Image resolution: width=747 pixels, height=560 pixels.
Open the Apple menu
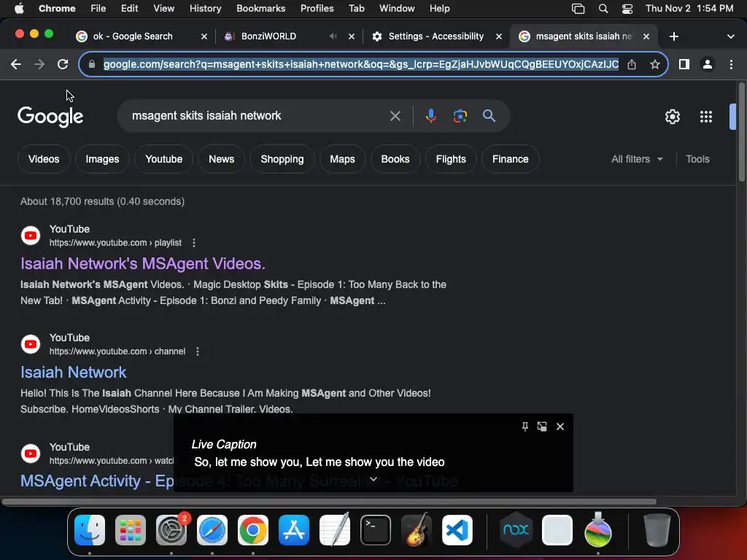19,8
